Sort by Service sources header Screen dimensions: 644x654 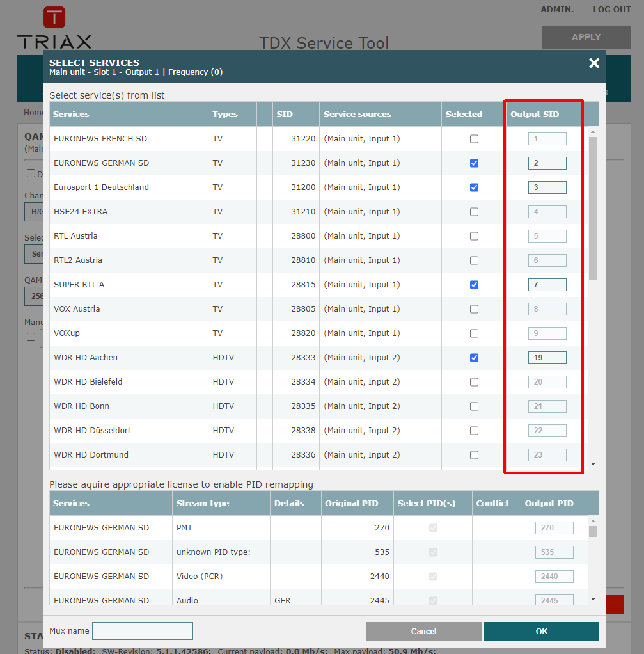357,115
